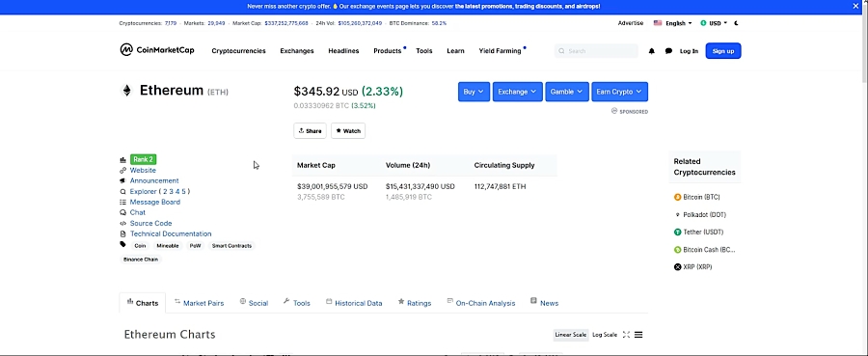Close the blue promotion banner
The height and width of the screenshot is (356, 868).
point(855,6)
